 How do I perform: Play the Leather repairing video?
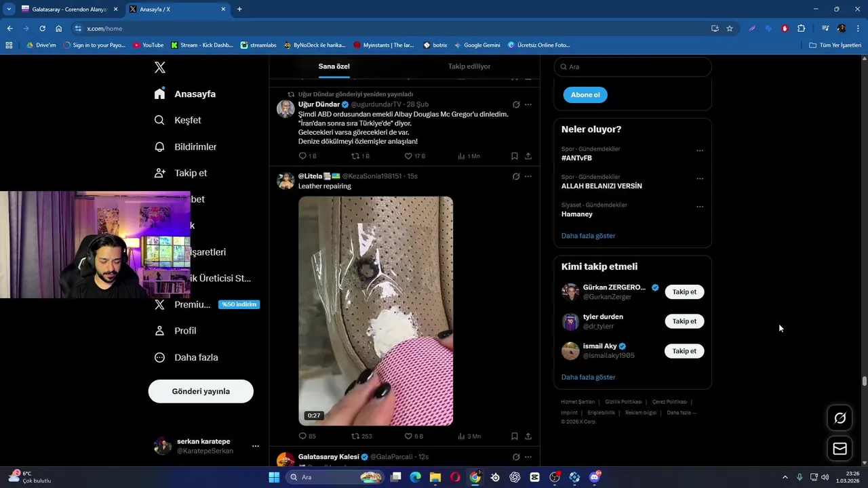pyautogui.click(x=376, y=311)
